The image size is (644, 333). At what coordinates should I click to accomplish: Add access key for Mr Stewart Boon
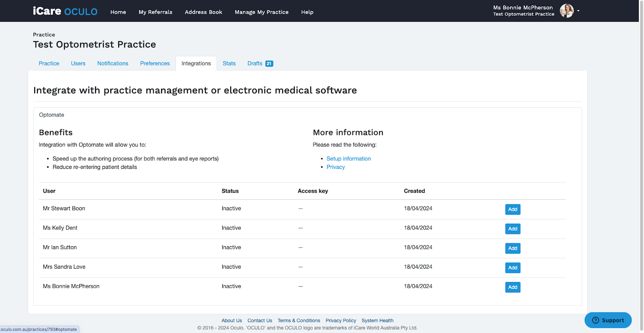tap(512, 209)
